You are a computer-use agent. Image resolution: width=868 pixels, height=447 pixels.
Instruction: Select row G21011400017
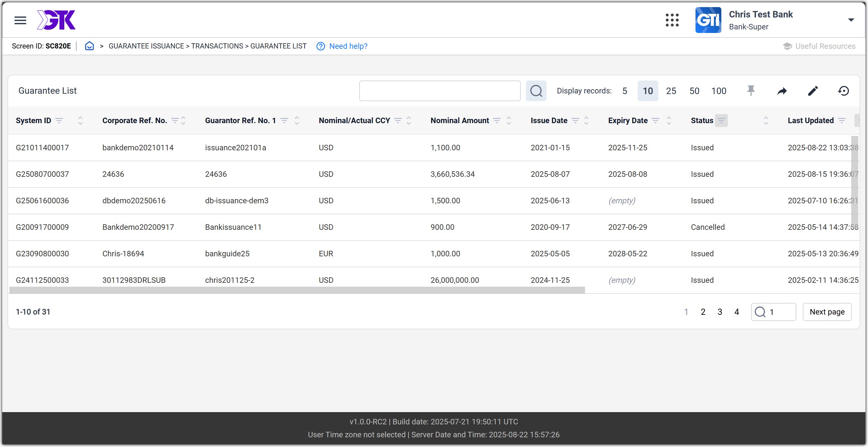pyautogui.click(x=434, y=148)
